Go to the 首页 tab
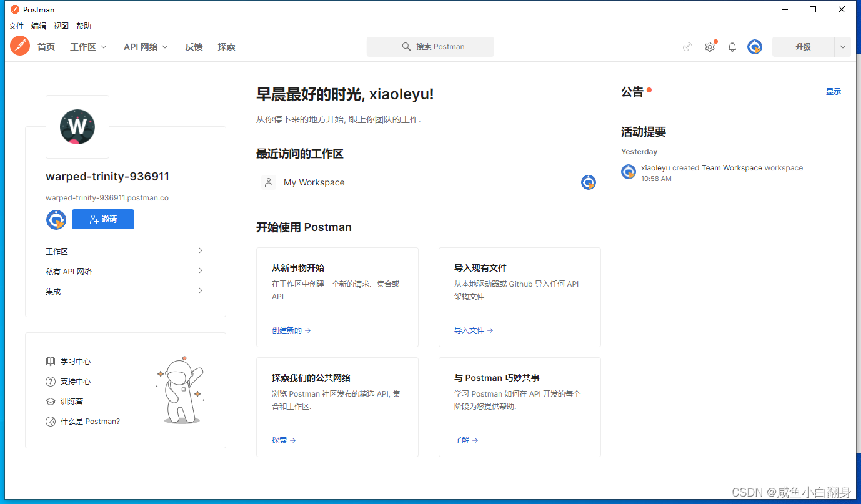The width and height of the screenshot is (861, 504). [46, 47]
